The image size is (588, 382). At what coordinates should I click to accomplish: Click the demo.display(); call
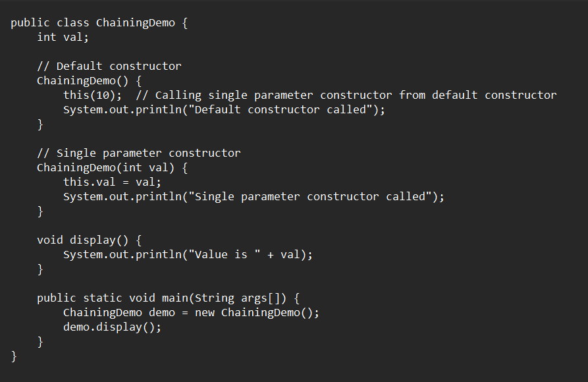(112, 327)
